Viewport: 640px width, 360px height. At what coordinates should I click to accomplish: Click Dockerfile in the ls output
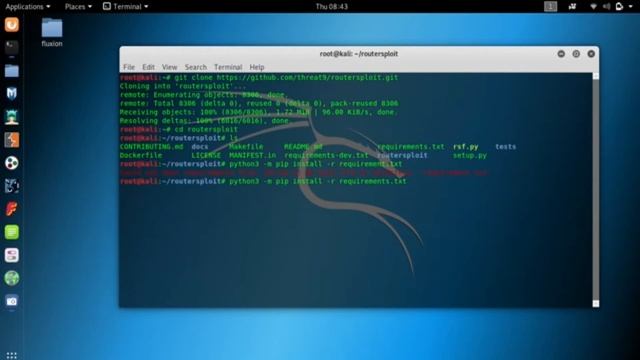click(141, 156)
